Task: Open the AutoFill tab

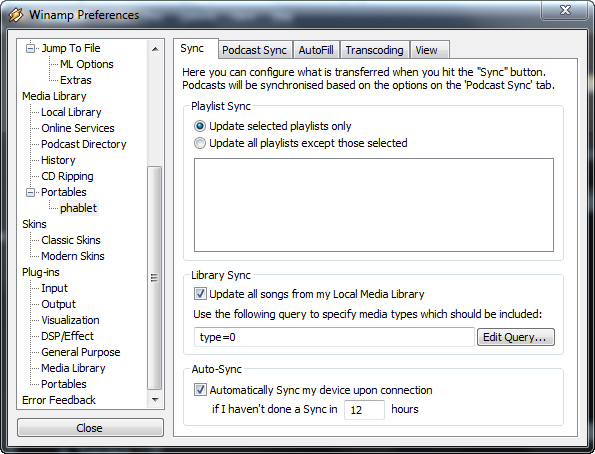Action: (316, 50)
